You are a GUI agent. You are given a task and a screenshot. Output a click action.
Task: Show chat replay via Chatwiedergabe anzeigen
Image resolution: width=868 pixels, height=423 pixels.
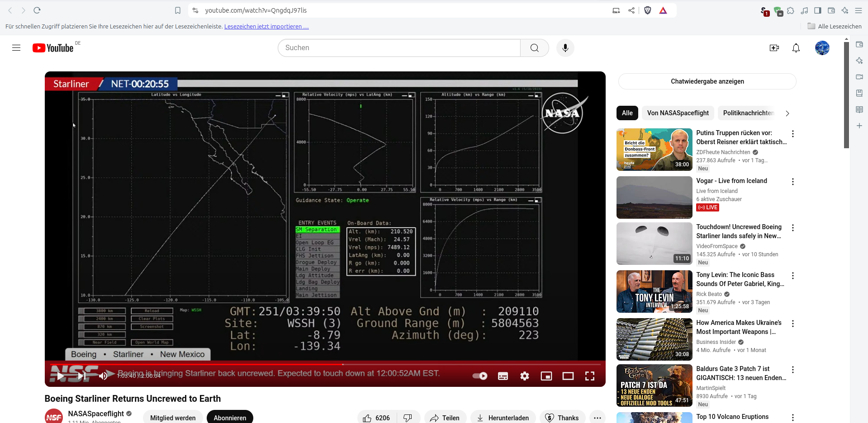tap(707, 81)
